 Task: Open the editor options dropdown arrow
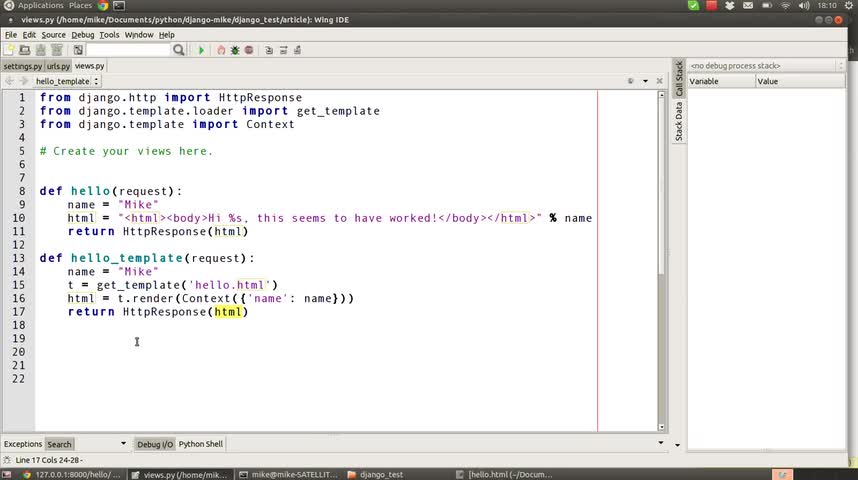click(x=645, y=81)
